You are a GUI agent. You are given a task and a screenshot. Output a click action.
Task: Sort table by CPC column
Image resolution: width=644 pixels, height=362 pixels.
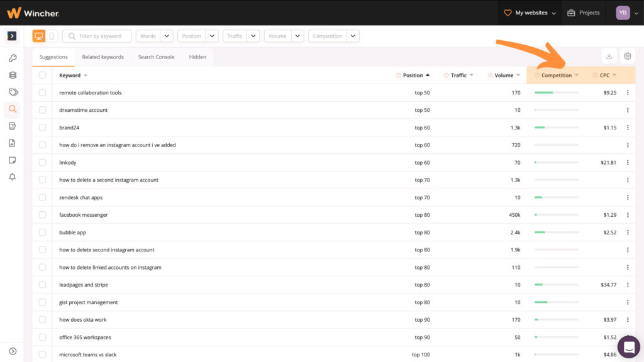click(x=604, y=75)
